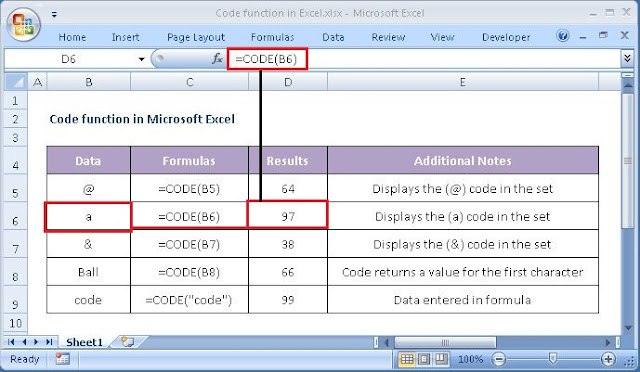
Task: Click the 'Formulas' table header cell
Action: (x=189, y=160)
